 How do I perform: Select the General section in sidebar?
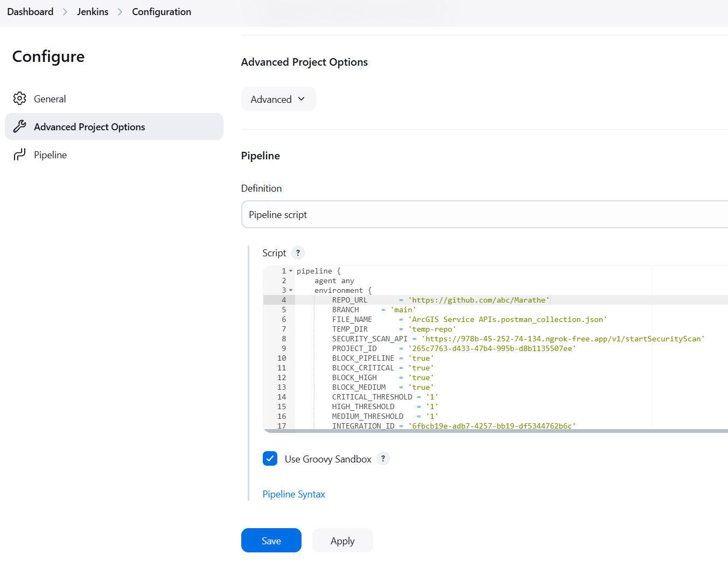pos(114,99)
